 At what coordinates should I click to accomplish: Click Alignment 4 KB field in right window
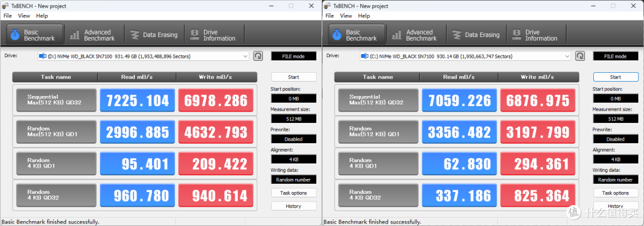pos(615,159)
